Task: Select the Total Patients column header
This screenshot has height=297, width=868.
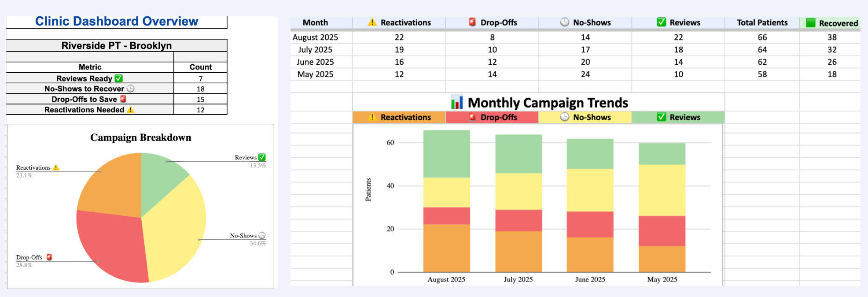Action: pos(762,22)
